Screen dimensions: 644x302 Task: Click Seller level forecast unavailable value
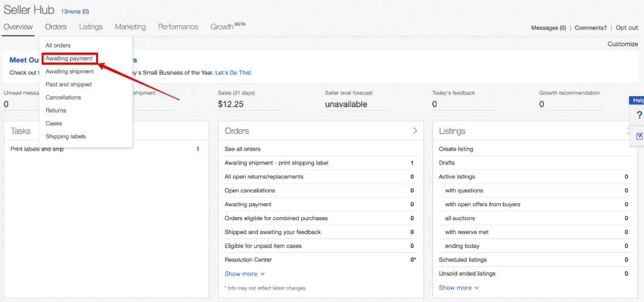346,104
